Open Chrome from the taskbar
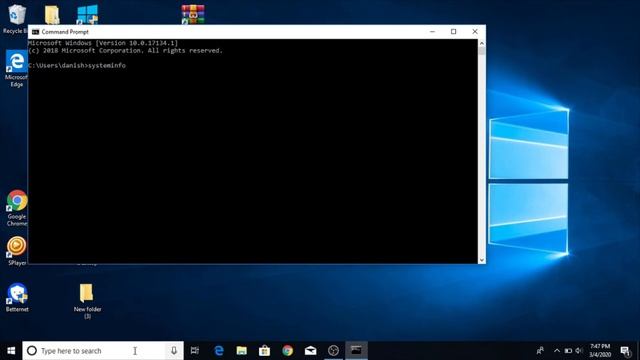This screenshot has height=360, width=640. (x=287, y=351)
